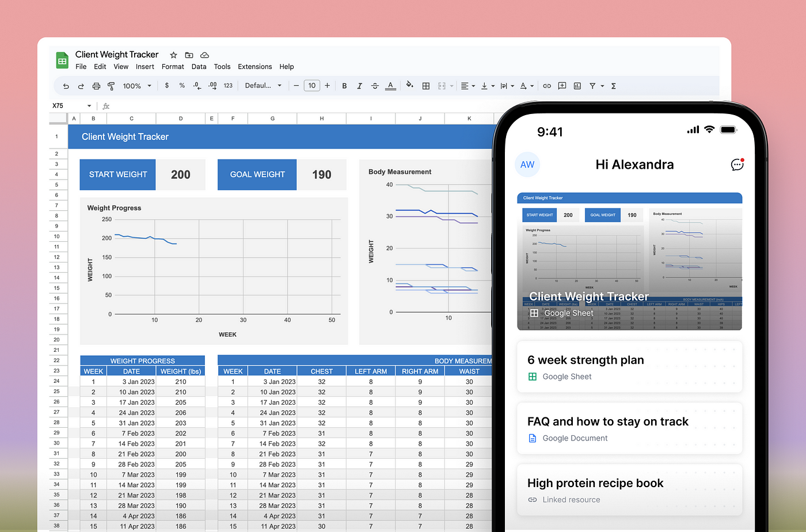Open the Tools menu
Viewport: 806px width, 532px height.
[x=222, y=67]
